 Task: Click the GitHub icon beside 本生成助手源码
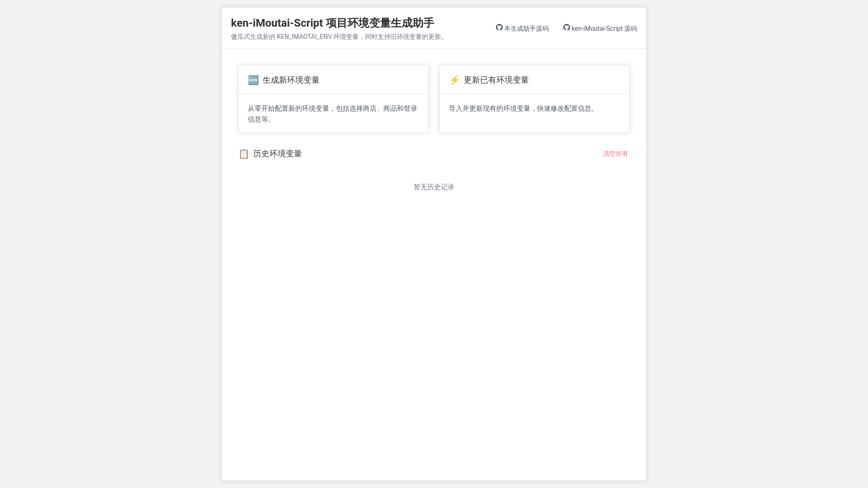pos(499,28)
